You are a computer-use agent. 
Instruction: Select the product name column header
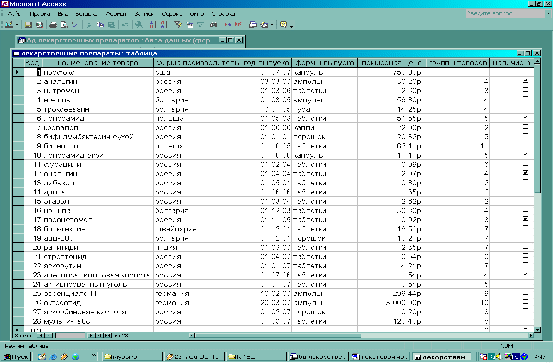[x=98, y=63]
